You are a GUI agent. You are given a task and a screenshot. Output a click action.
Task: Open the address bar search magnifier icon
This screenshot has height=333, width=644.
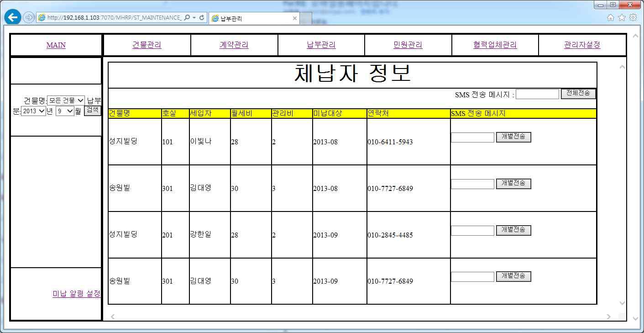(187, 18)
